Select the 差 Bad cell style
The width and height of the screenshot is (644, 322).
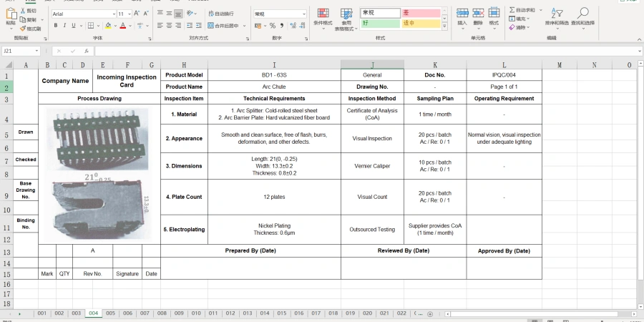(421, 13)
